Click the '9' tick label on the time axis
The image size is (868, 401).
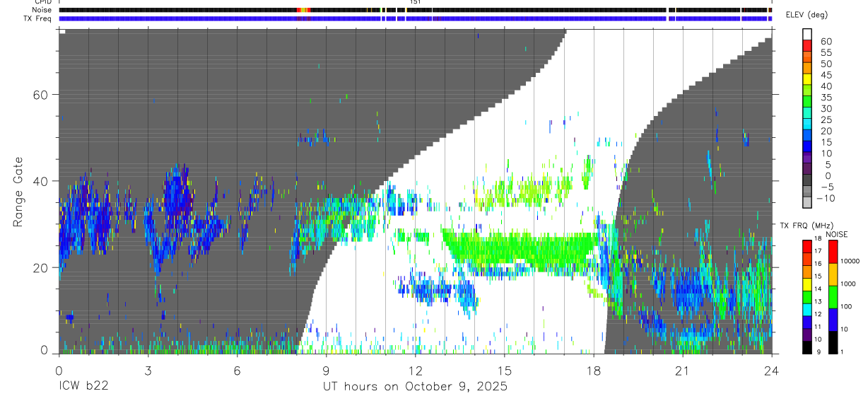point(326,370)
